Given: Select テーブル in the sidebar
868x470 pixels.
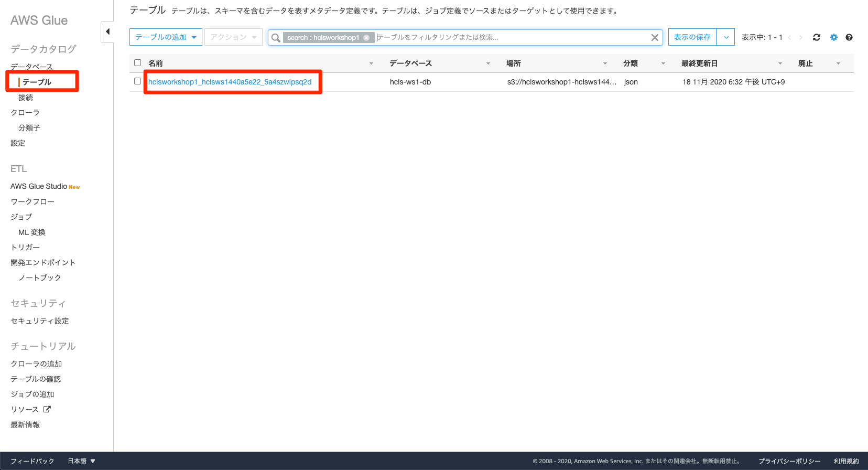Looking at the screenshot, I should tap(37, 82).
